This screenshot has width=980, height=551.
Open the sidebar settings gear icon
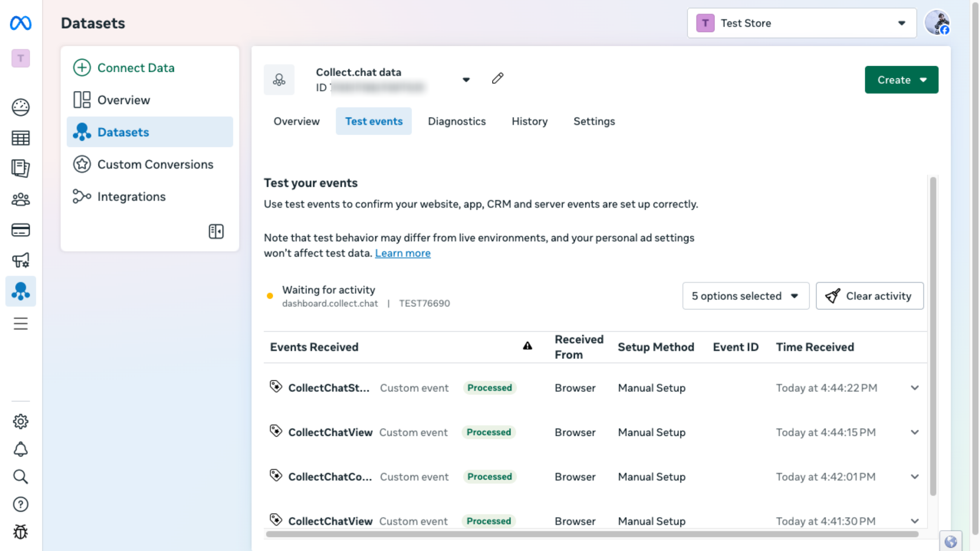(20, 421)
